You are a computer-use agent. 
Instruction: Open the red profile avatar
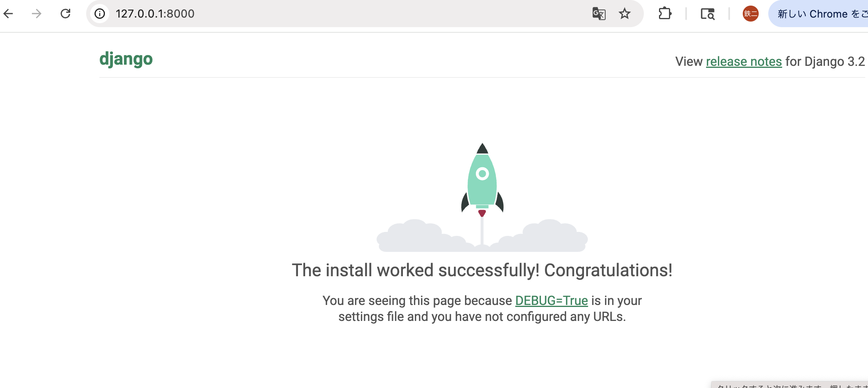[x=750, y=14]
